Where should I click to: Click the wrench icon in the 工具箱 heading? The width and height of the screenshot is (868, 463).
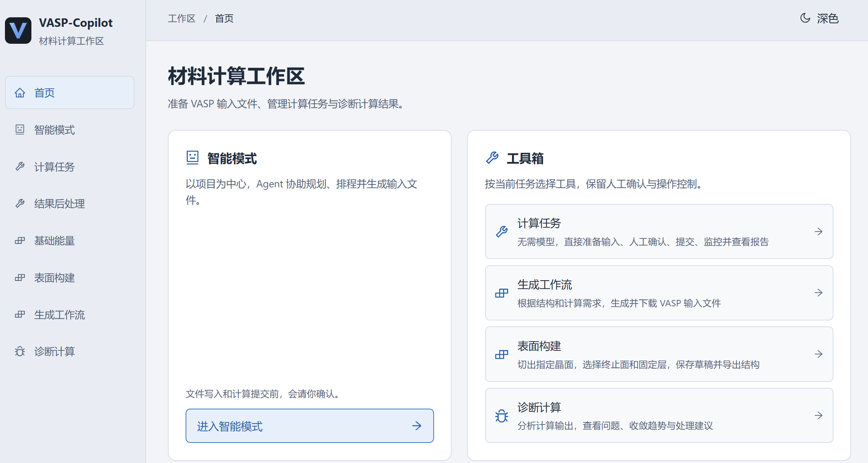click(x=492, y=158)
